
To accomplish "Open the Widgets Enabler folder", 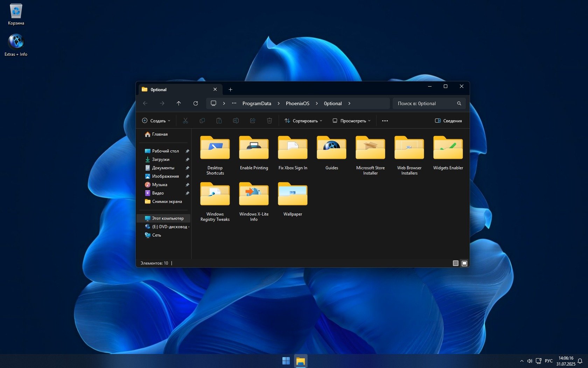I will [448, 153].
